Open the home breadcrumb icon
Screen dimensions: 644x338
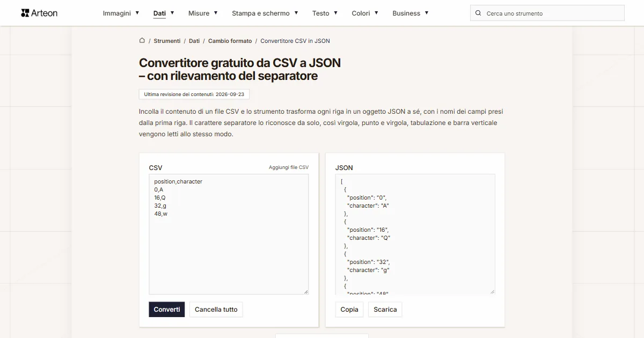[x=142, y=40]
